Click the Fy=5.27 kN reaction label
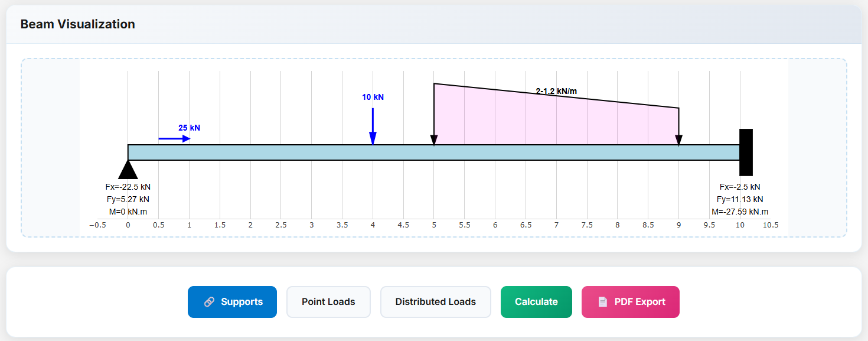The image size is (868, 341). tap(128, 199)
